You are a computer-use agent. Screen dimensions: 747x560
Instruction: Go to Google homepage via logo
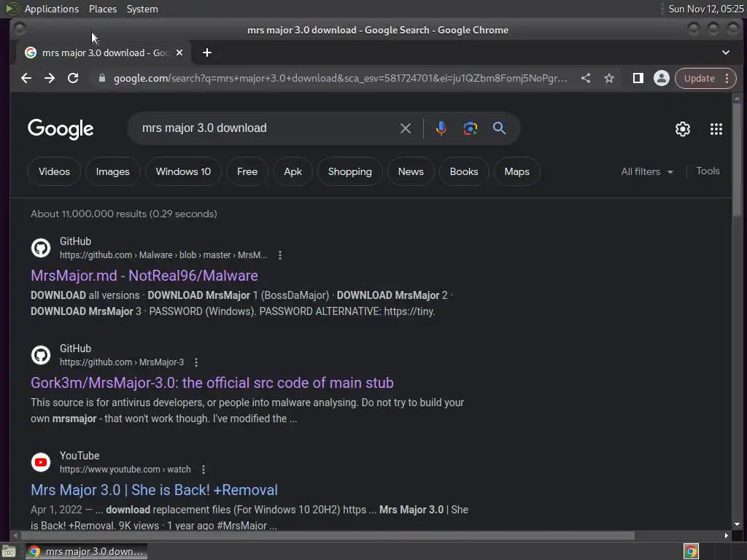point(61,129)
